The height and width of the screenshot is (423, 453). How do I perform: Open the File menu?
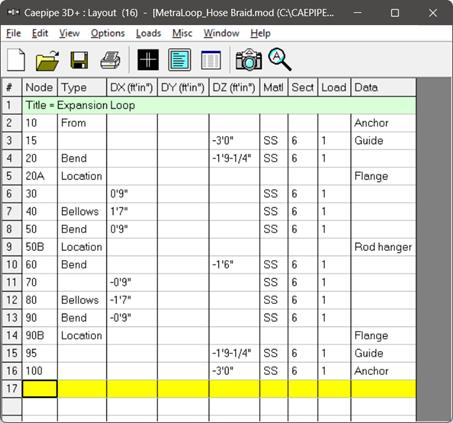point(14,33)
